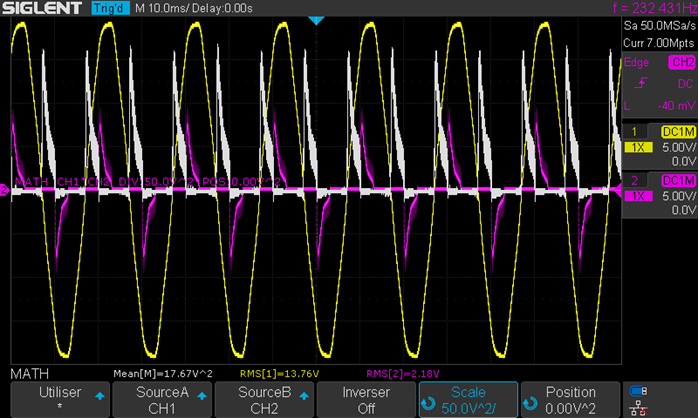Open the Utiliser operator menu button
This screenshot has width=699, height=419.
(x=60, y=399)
